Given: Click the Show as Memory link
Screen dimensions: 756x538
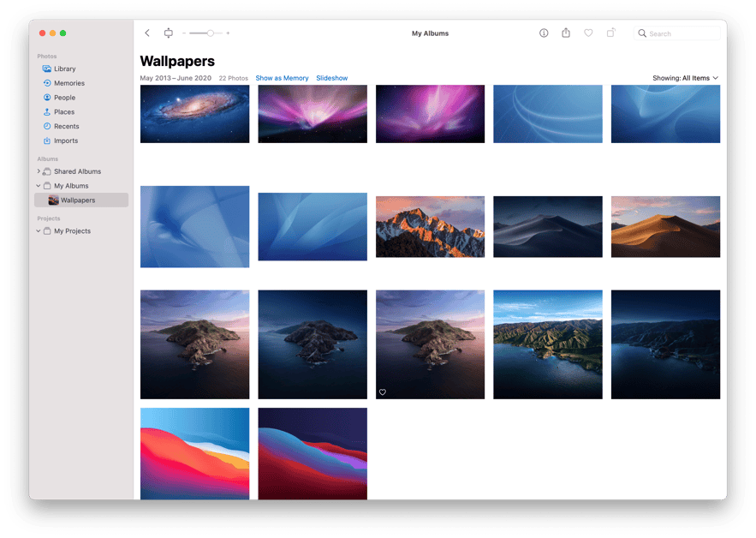Looking at the screenshot, I should coord(282,78).
